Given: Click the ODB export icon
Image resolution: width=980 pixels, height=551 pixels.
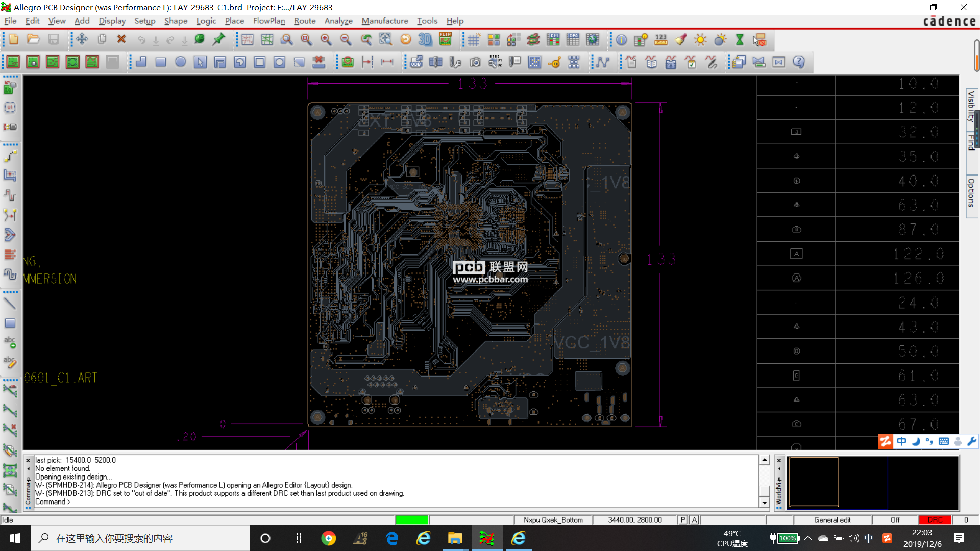Looking at the screenshot, I should [x=416, y=62].
